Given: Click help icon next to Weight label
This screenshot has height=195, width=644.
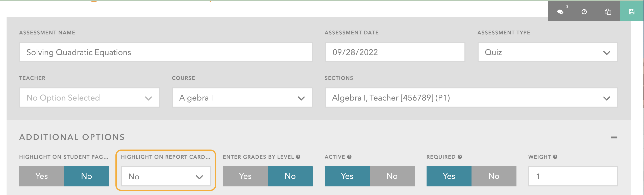Looking at the screenshot, I should (x=555, y=157).
